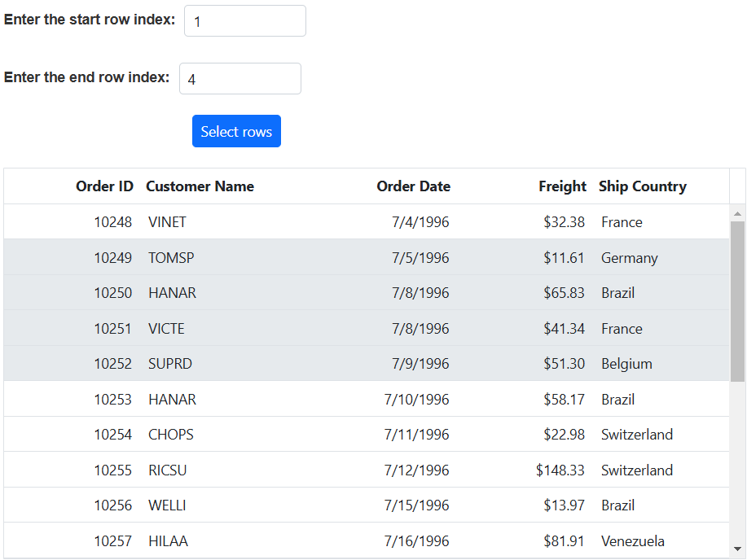747x560 pixels.
Task: Select order ID cell 10254
Action: pos(113,435)
